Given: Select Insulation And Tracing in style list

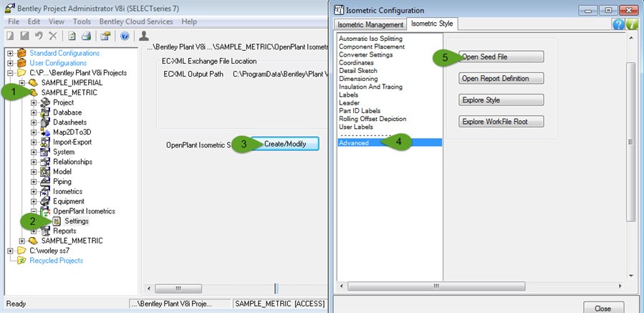Looking at the screenshot, I should (370, 87).
